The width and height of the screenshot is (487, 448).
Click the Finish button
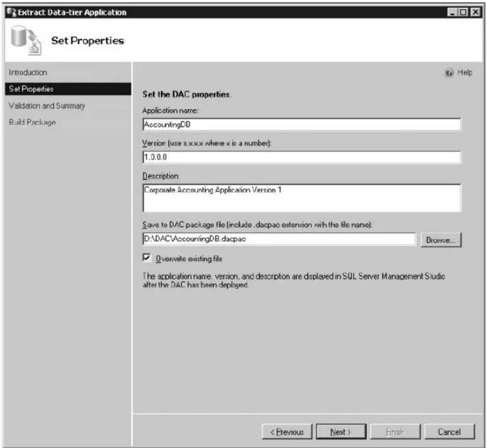(x=395, y=432)
